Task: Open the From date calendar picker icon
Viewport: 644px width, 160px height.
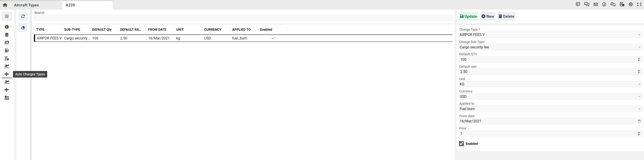Action: click(639, 121)
